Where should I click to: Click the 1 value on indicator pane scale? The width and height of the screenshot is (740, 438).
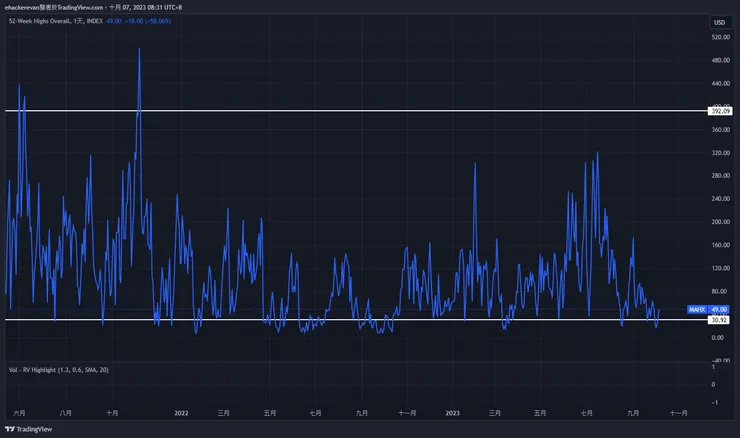[712, 367]
